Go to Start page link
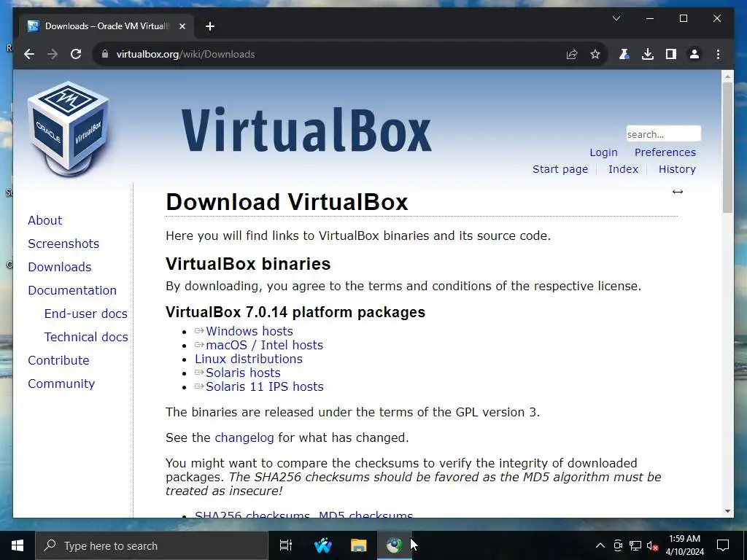This screenshot has width=747, height=560. click(x=560, y=169)
